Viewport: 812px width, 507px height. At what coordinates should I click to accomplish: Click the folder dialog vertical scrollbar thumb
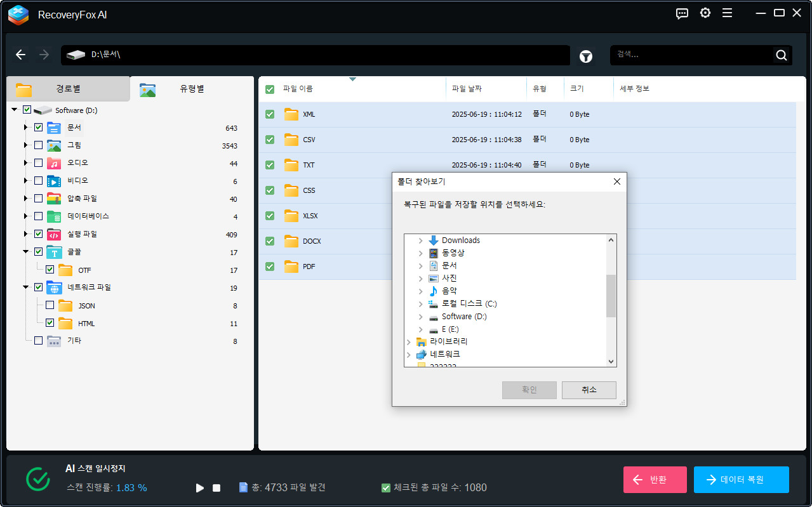(x=611, y=296)
